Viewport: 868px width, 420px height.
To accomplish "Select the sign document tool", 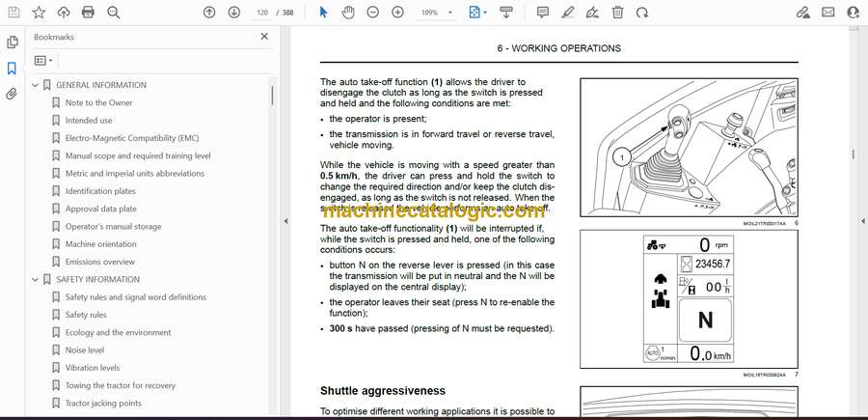I will coord(592,13).
